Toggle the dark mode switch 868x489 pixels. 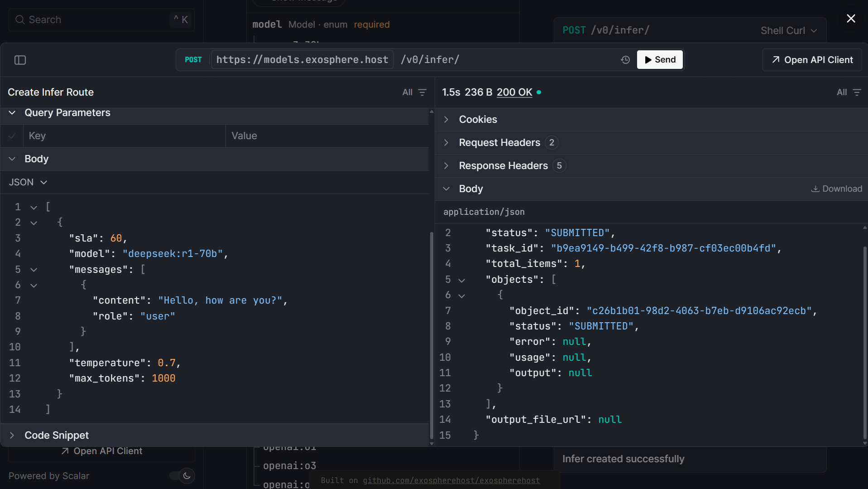click(182, 476)
